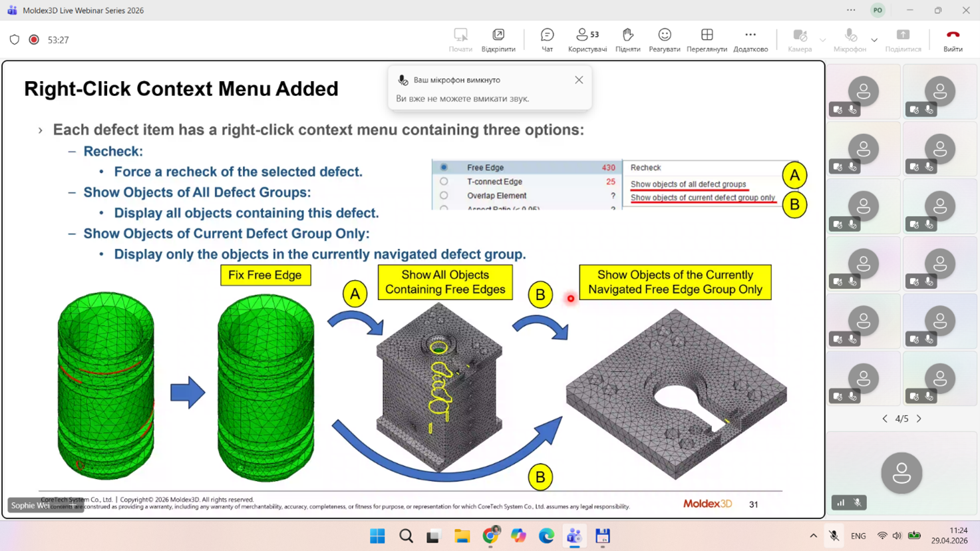Switch to Teams taskbar icon

tap(574, 536)
